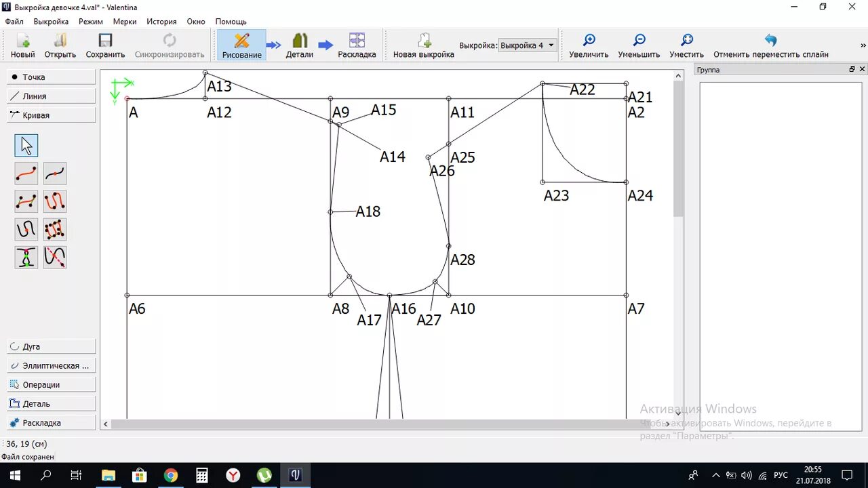The width and height of the screenshot is (868, 488).
Task: Open Calculator from taskbar
Action: pyautogui.click(x=201, y=475)
